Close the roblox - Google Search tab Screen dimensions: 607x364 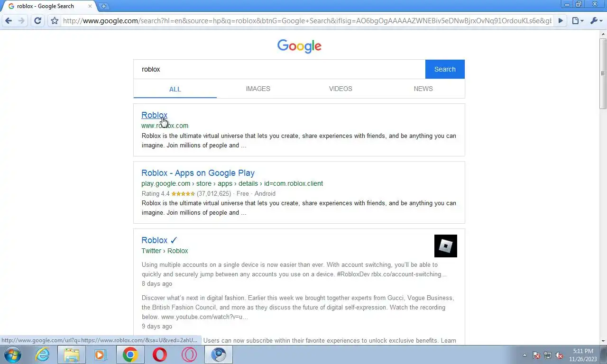click(90, 6)
